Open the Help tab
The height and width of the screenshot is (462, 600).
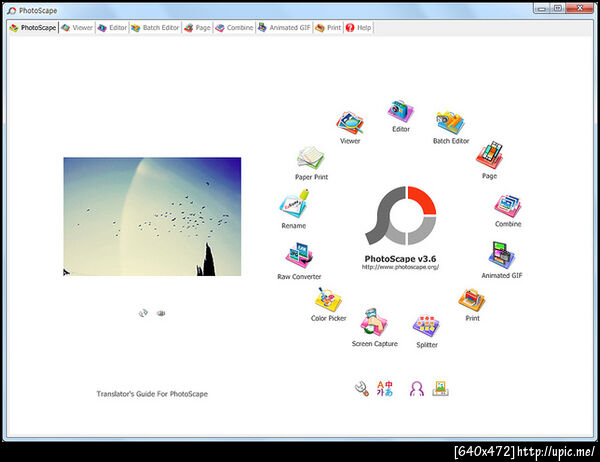click(358, 28)
